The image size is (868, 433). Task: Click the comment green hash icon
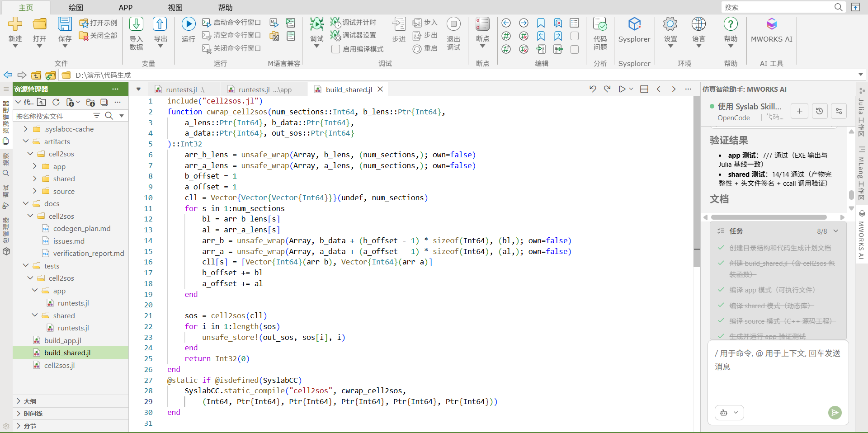coord(506,36)
